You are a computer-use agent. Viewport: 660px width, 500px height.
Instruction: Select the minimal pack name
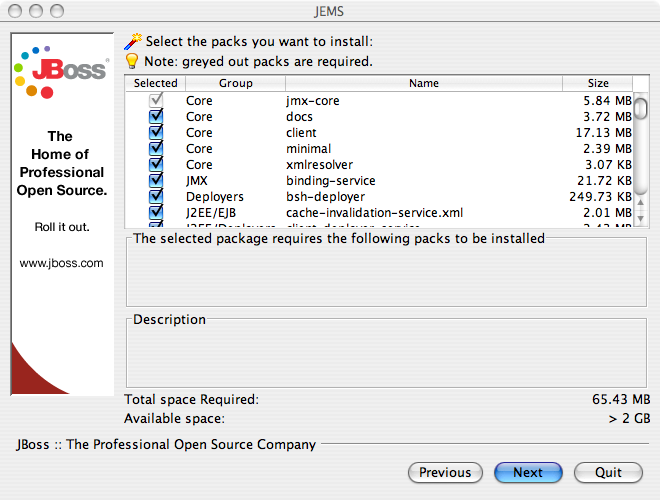coord(309,149)
